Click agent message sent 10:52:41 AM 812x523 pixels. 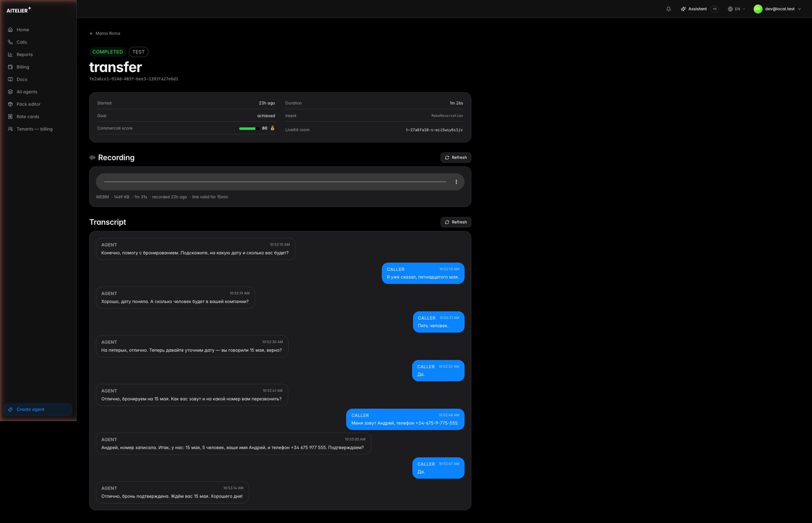192,395
